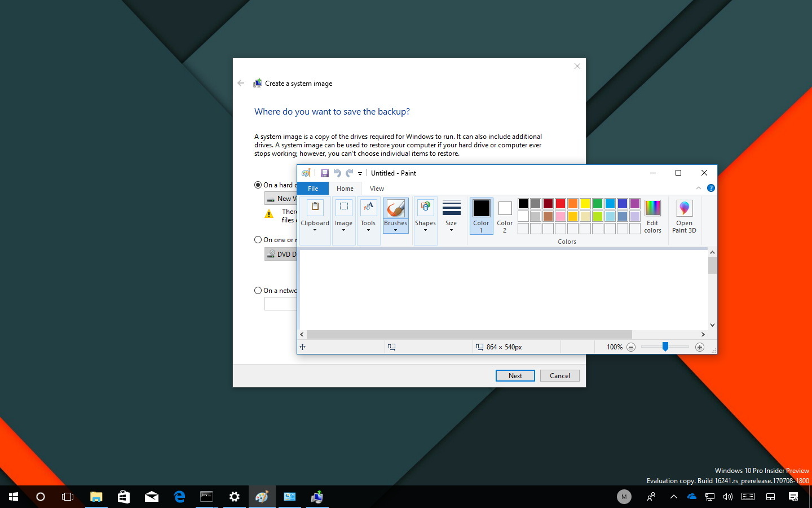
Task: Click the Control Panel taskbar icon
Action: pyautogui.click(x=290, y=497)
